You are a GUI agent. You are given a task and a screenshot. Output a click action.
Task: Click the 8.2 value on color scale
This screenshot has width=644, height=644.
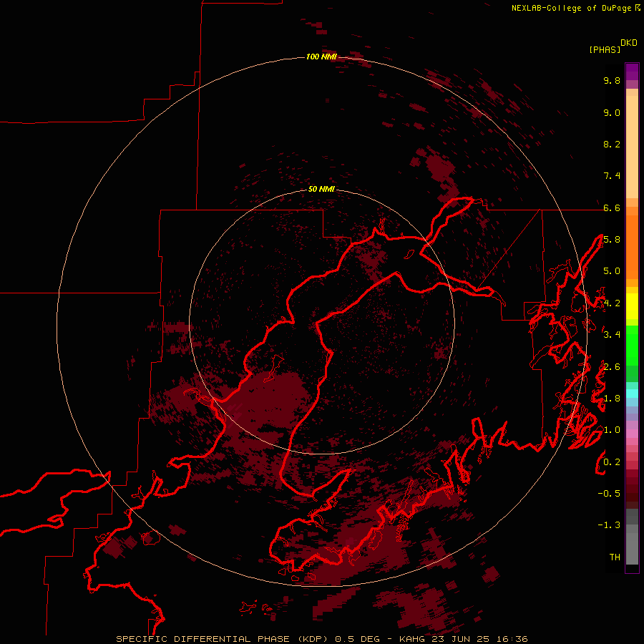[x=612, y=144]
